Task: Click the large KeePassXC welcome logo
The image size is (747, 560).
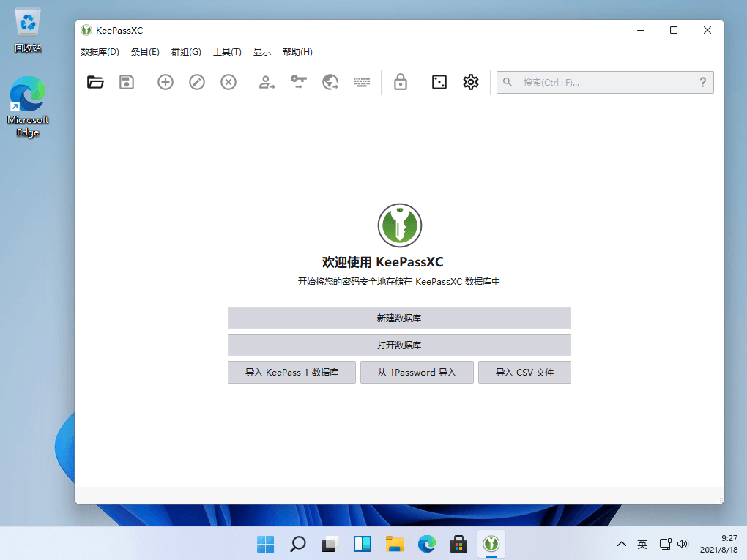Action: (x=400, y=225)
